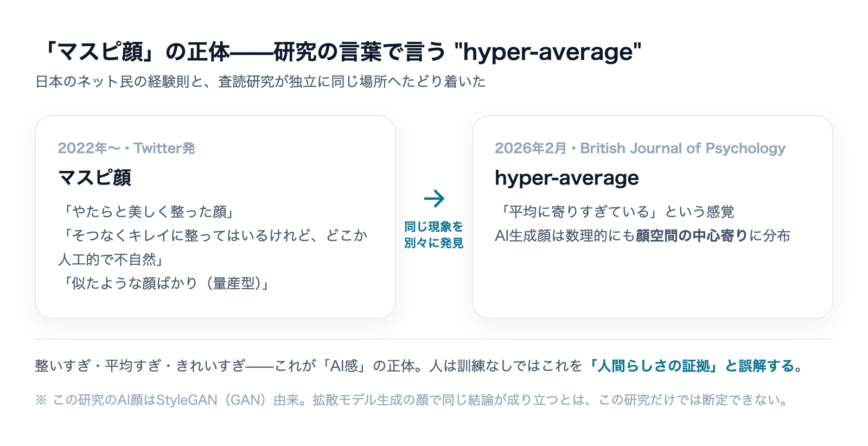The height and width of the screenshot is (446, 868).
Task: Click the bold text 顔空間の中心寄り
Action: click(x=692, y=235)
